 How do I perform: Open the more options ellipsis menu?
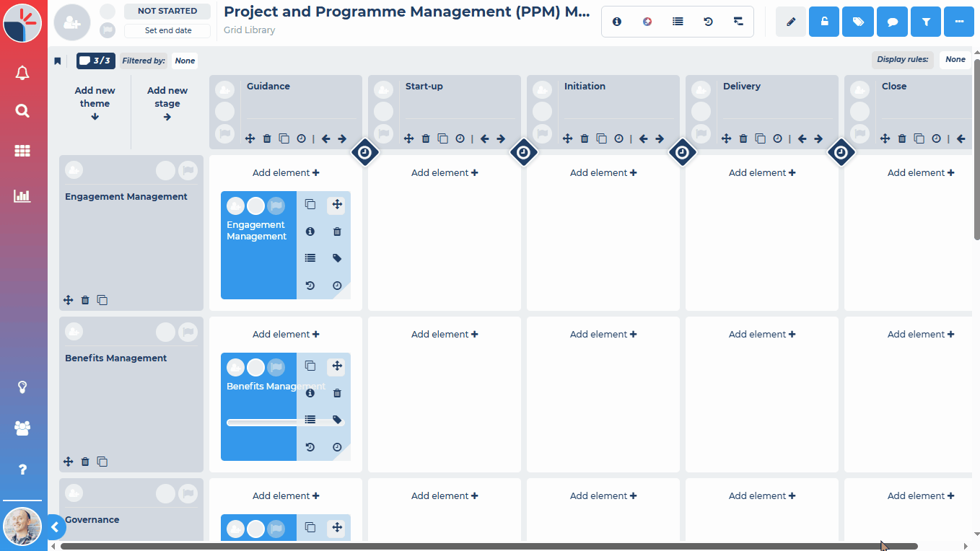tap(959, 22)
